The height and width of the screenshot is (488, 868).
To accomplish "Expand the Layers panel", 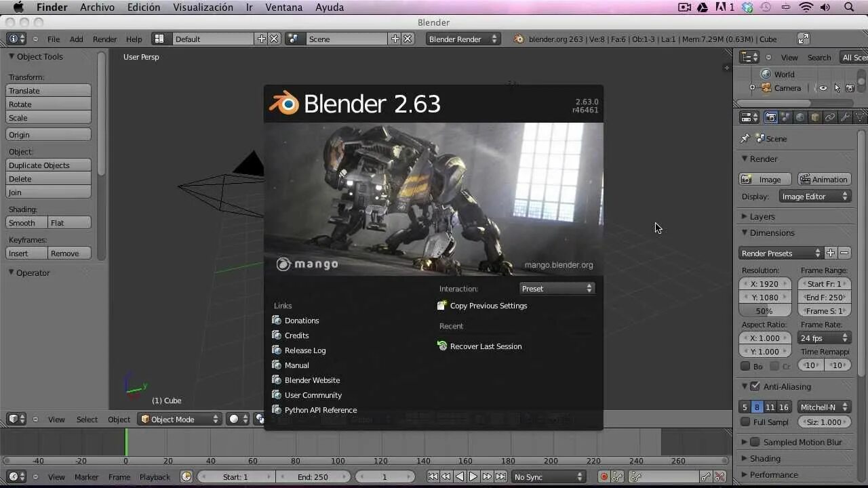I will click(x=745, y=217).
